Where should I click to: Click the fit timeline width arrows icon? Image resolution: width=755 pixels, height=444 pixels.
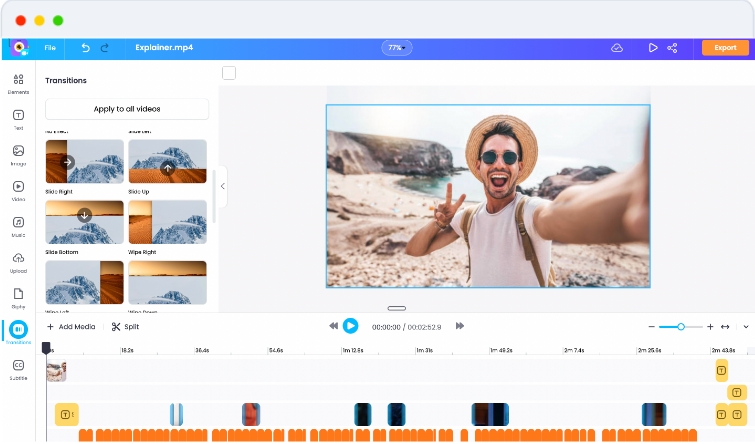click(x=725, y=327)
